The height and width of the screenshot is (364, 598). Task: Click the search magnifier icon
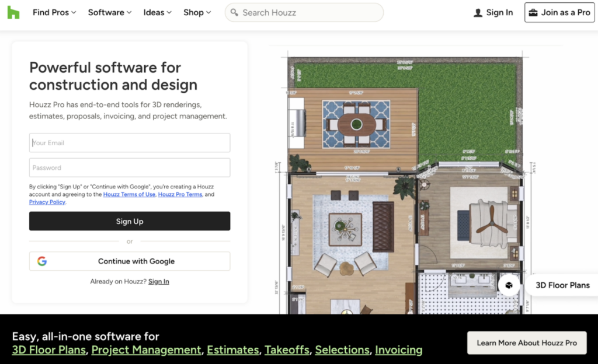click(234, 12)
